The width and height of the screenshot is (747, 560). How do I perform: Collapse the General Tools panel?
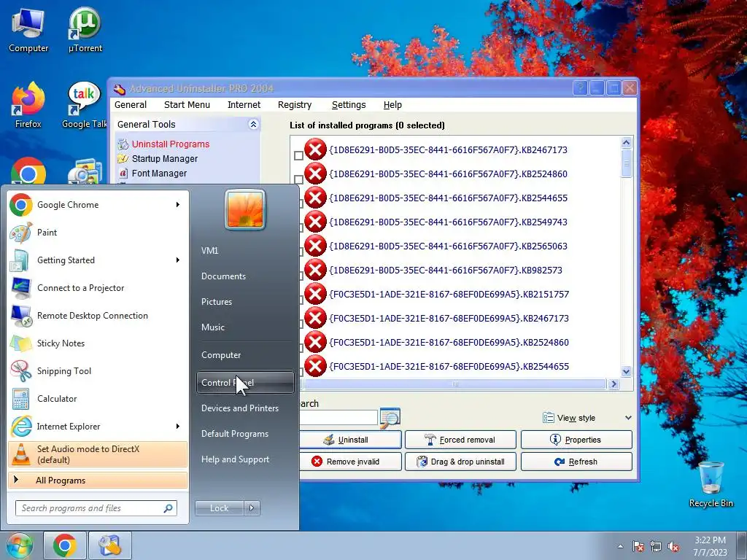[253, 124]
